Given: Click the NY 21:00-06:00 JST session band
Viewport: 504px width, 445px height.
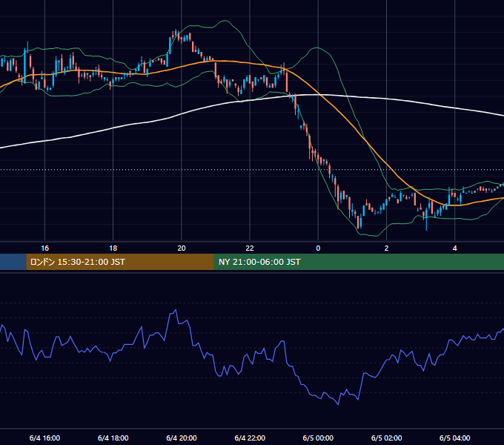Looking at the screenshot, I should point(359,262).
